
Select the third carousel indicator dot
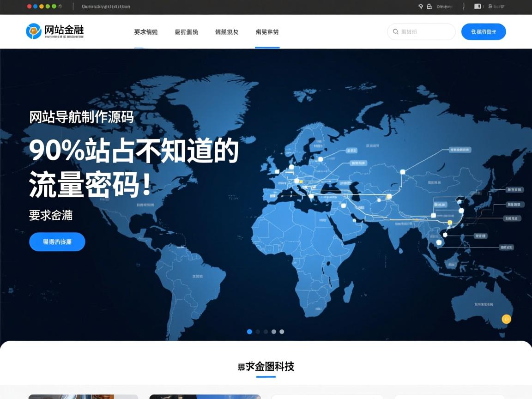pyautogui.click(x=266, y=331)
